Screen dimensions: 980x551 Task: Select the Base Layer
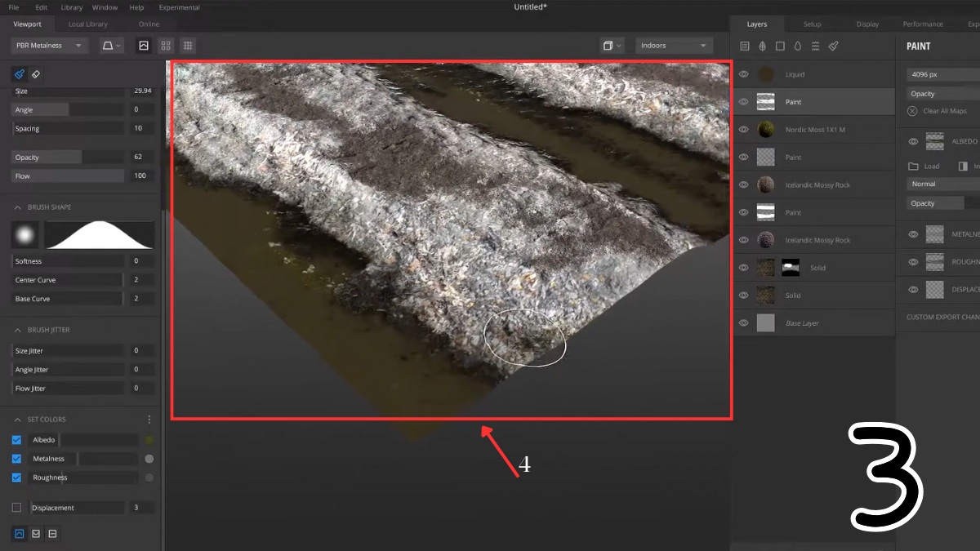(x=814, y=323)
